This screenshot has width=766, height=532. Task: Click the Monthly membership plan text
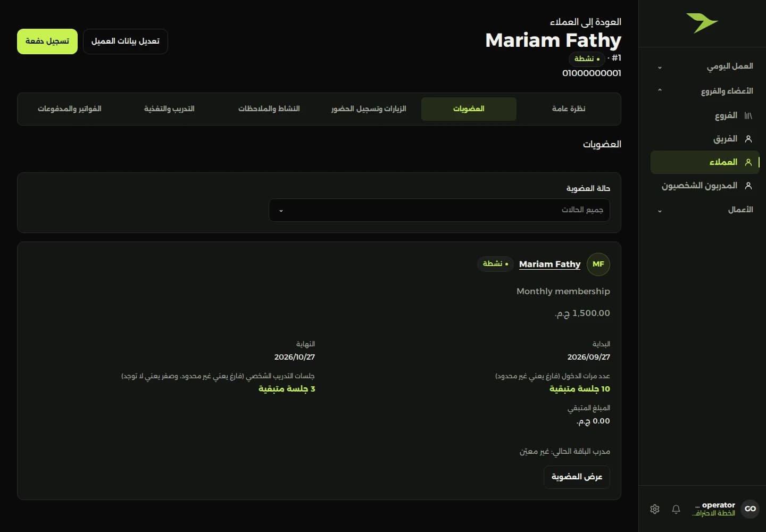click(x=563, y=292)
